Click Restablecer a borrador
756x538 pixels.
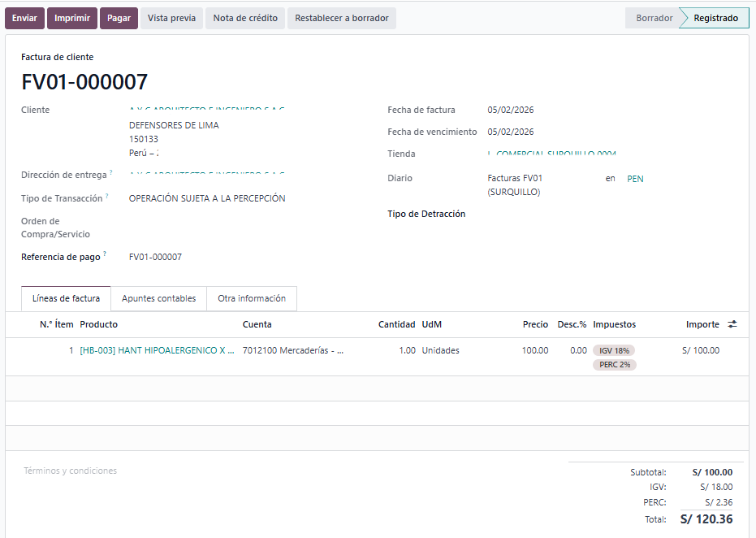pyautogui.click(x=341, y=18)
